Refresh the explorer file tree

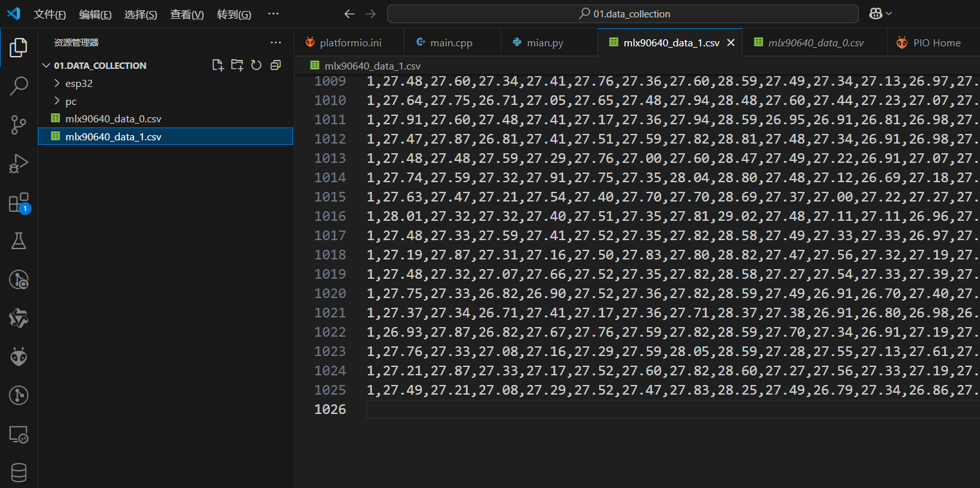click(x=256, y=65)
